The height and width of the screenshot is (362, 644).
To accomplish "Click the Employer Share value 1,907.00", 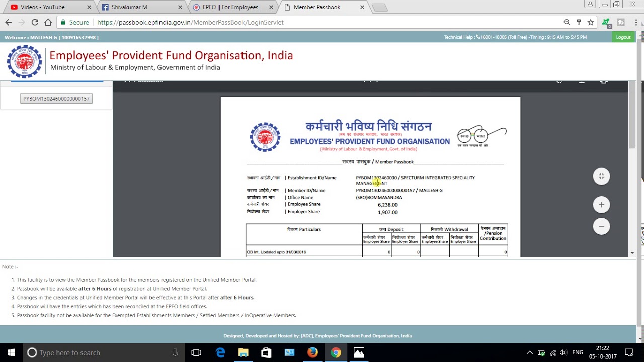I will [x=388, y=212].
